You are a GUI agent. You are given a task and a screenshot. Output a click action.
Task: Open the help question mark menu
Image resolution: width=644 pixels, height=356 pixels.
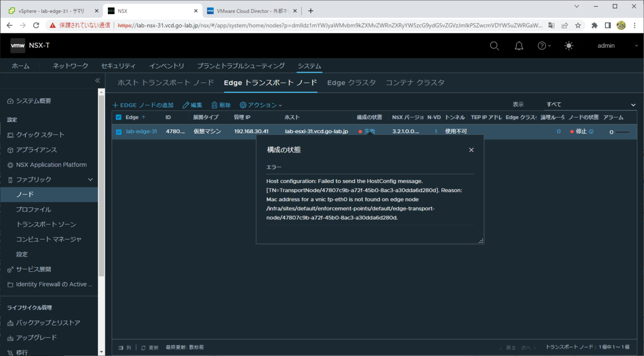pos(544,46)
